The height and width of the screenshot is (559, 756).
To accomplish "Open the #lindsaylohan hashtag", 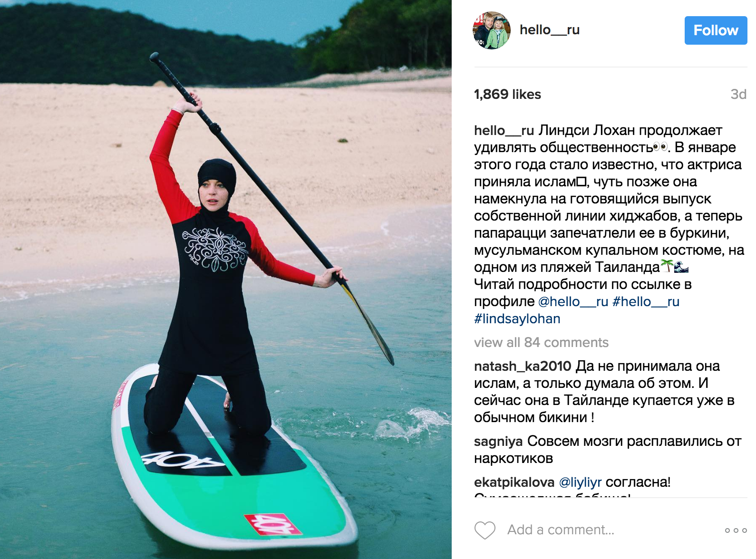I will [517, 318].
